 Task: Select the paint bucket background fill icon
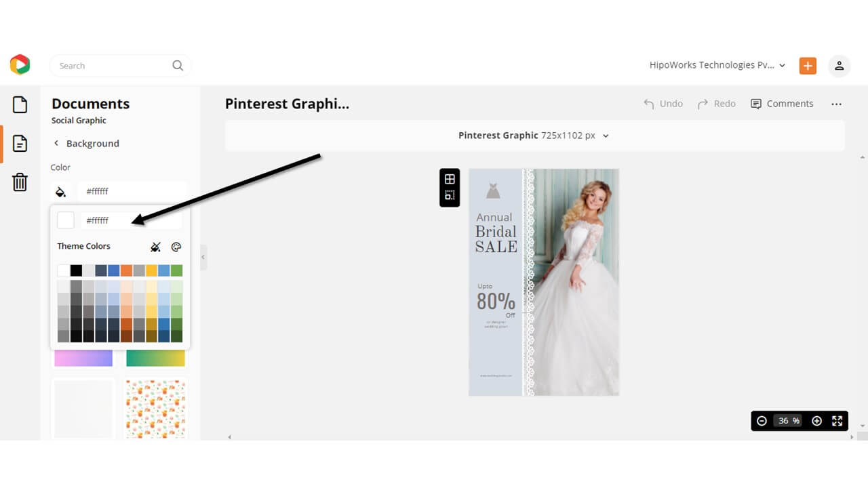pos(61,191)
